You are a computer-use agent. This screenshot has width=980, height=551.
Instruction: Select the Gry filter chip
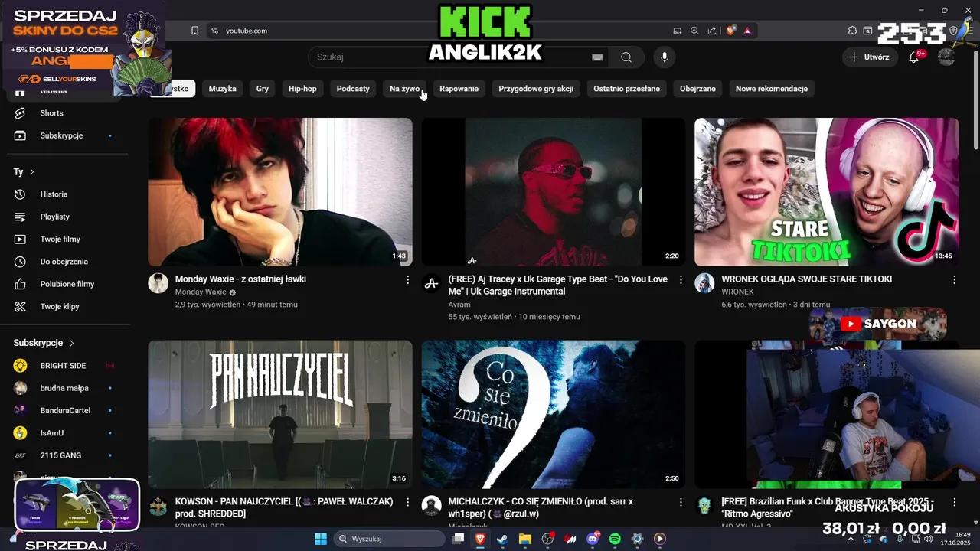coord(263,89)
